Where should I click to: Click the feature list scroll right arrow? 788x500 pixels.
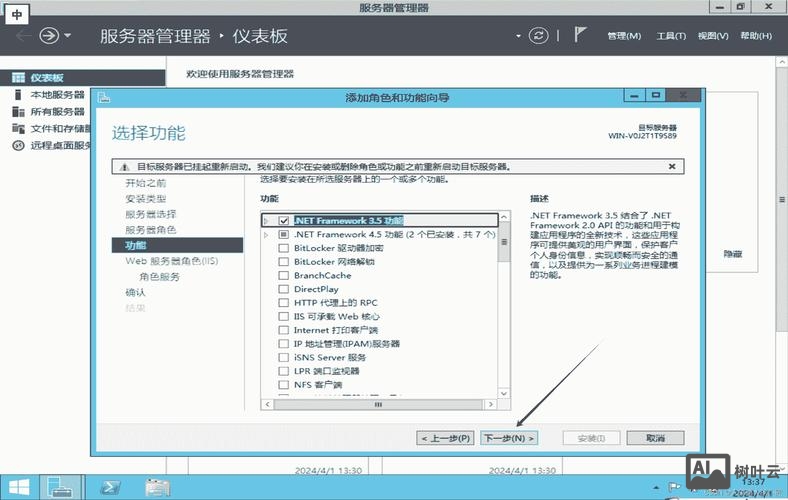(491, 405)
